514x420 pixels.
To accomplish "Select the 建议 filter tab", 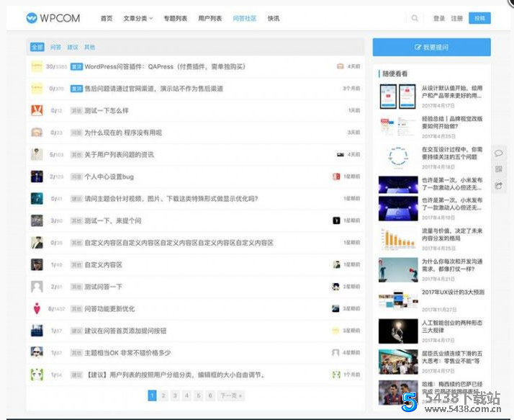I will [73, 48].
